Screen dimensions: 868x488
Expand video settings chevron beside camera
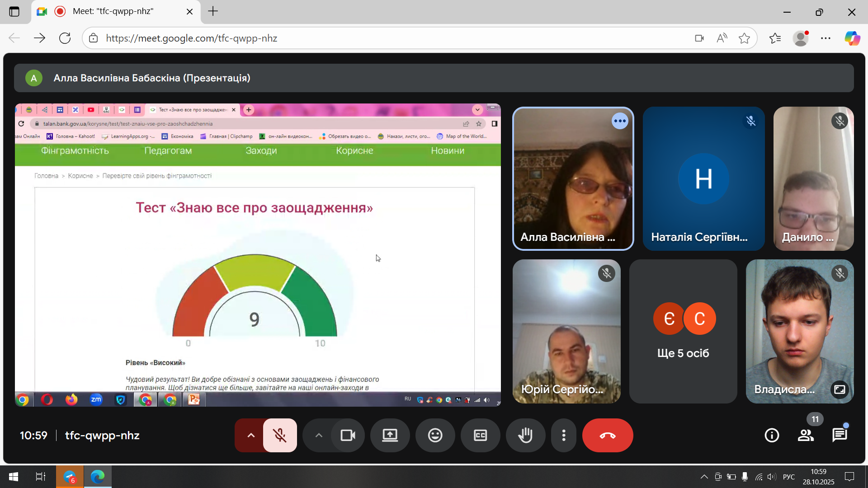(x=319, y=435)
